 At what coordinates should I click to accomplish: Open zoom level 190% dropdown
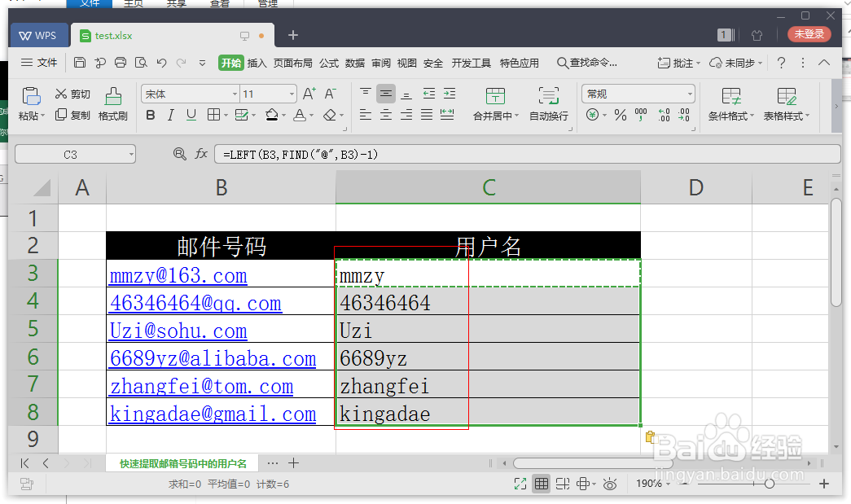pos(668,484)
